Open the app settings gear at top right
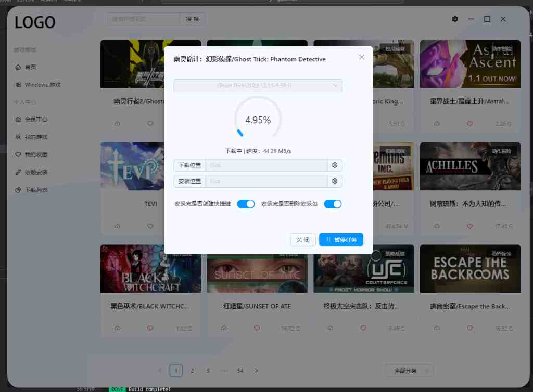The image size is (533, 392). pyautogui.click(x=454, y=19)
